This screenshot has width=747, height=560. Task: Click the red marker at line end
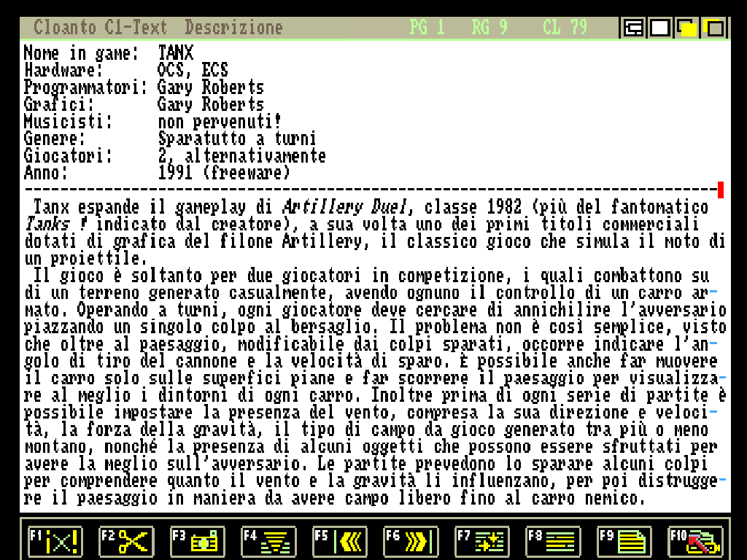[x=720, y=190]
